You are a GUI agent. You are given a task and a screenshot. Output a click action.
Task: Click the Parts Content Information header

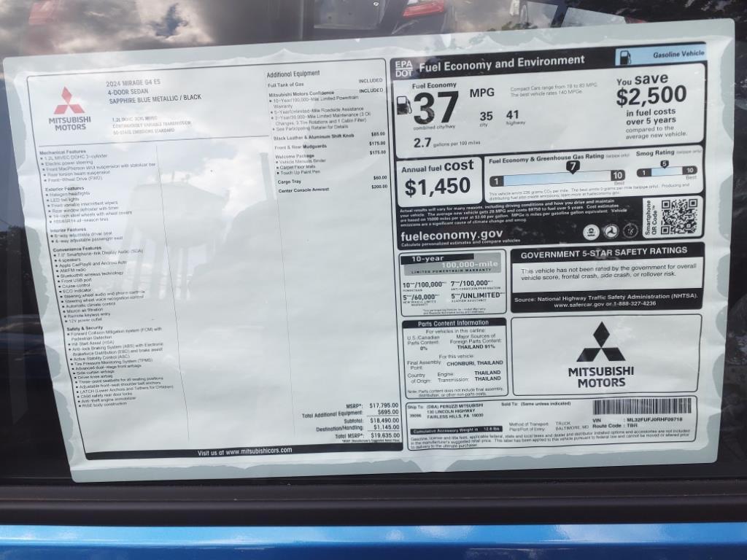coord(453,323)
